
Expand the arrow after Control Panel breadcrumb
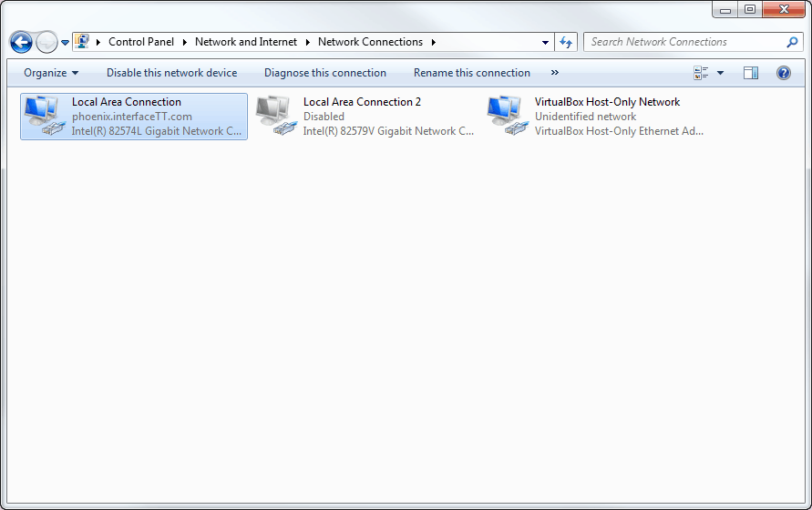[184, 42]
